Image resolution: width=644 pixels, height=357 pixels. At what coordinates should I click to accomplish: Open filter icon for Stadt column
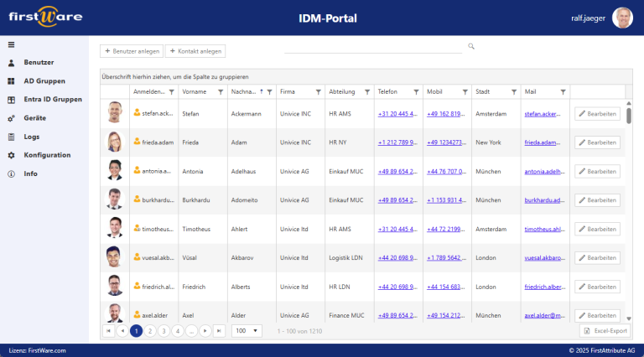pos(512,92)
